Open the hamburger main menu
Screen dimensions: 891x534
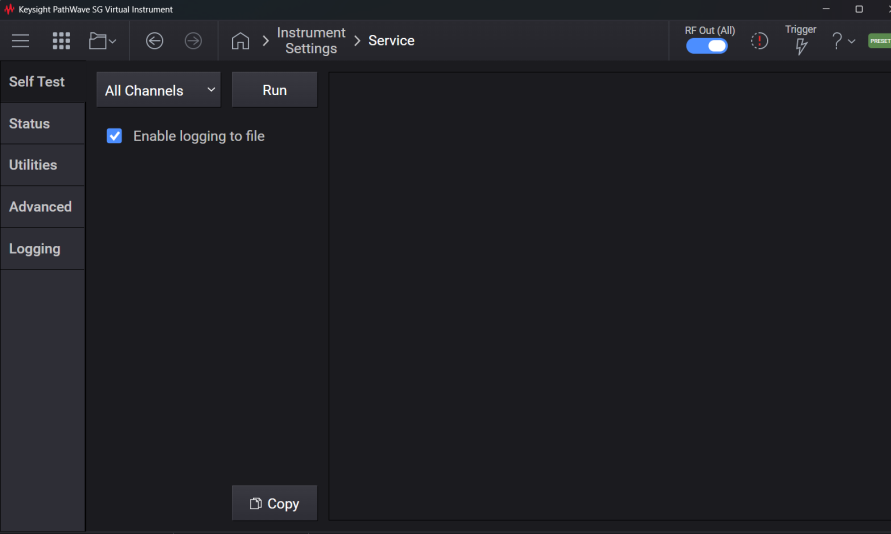(x=20, y=41)
